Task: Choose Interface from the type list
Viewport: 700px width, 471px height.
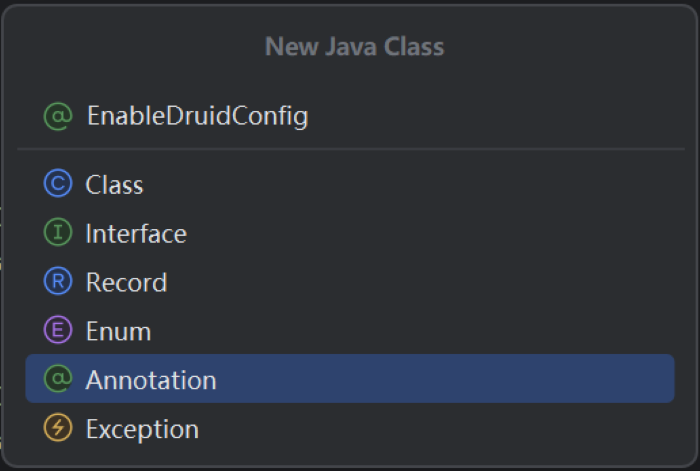Action: click(136, 234)
